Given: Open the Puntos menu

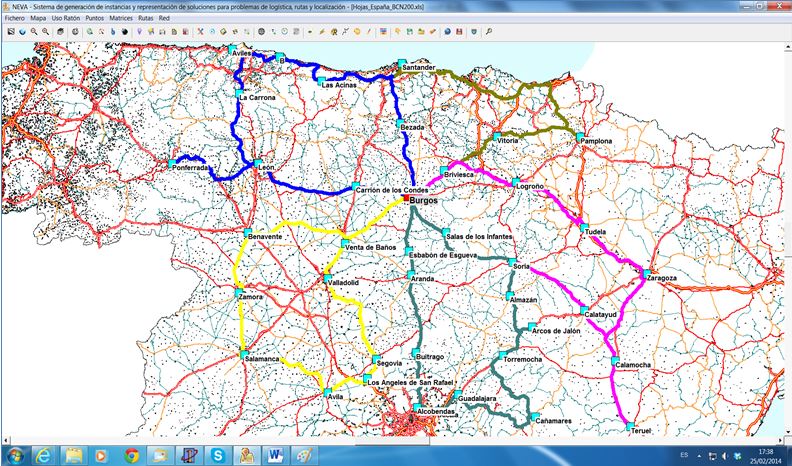Looking at the screenshot, I should (x=95, y=18).
